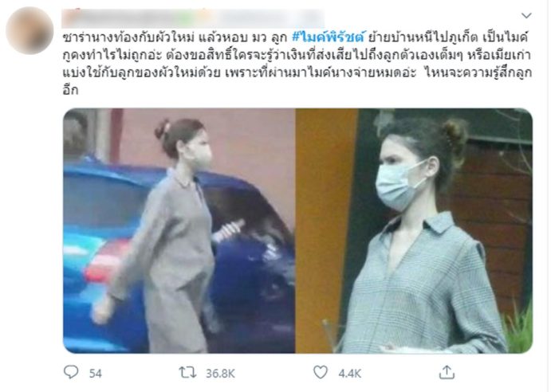555x392 pixels.
Task: Open the blurred account display name
Action: (193, 18)
